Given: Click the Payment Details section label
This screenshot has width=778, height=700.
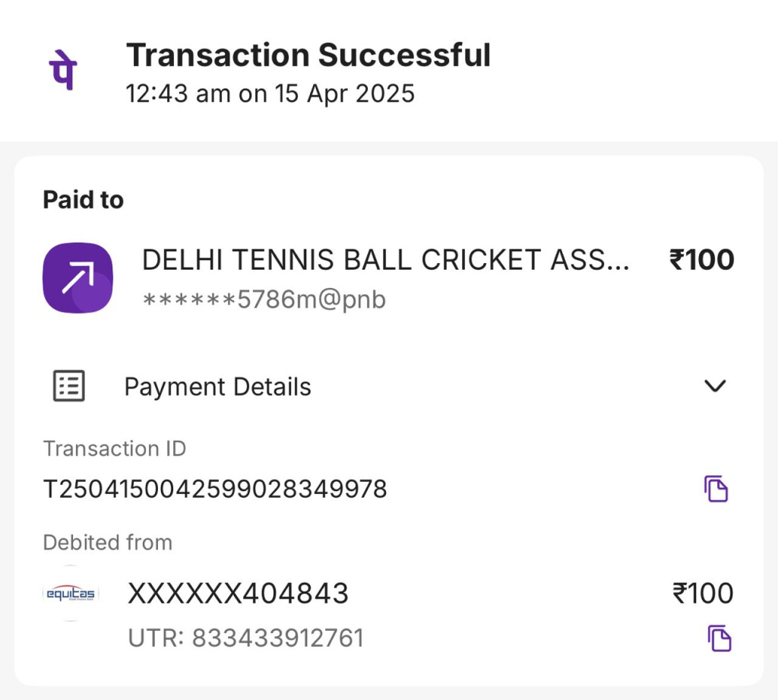Looking at the screenshot, I should (x=217, y=387).
